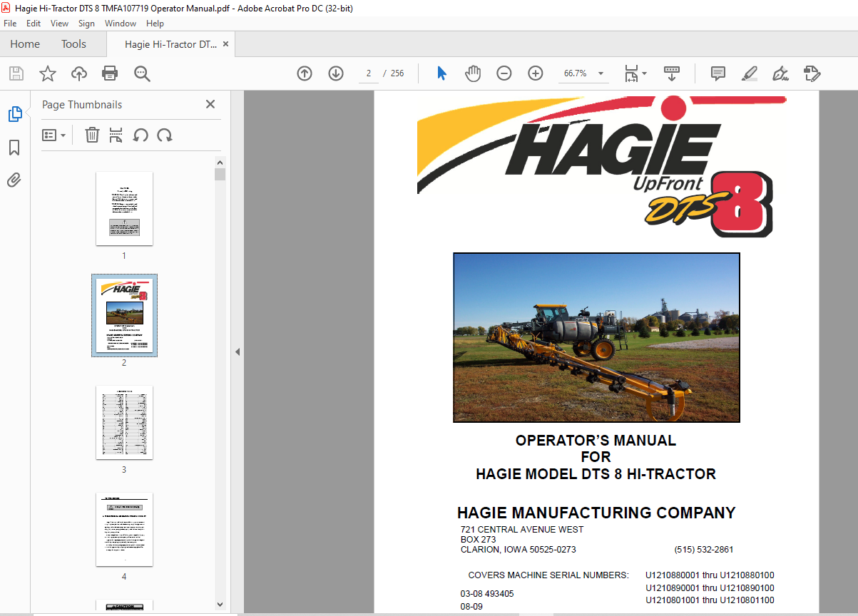Go to previous page arrow
The height and width of the screenshot is (616, 858).
305,73
